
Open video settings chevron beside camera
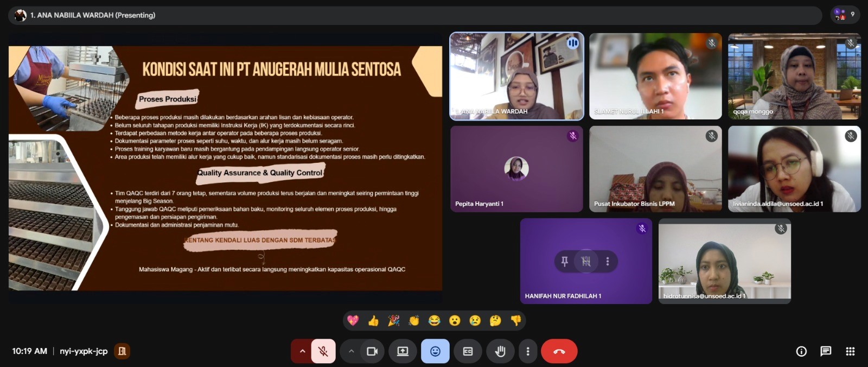point(352,351)
